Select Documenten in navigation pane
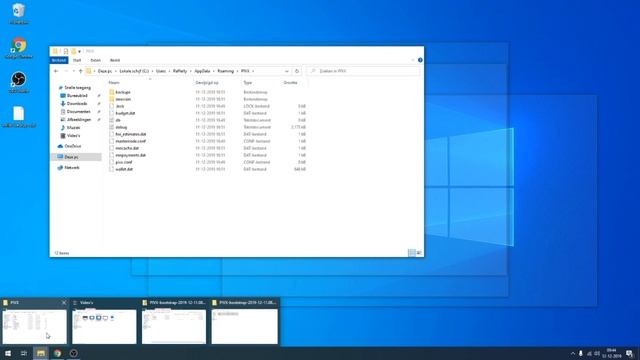This screenshot has height=360, width=640. [78, 111]
